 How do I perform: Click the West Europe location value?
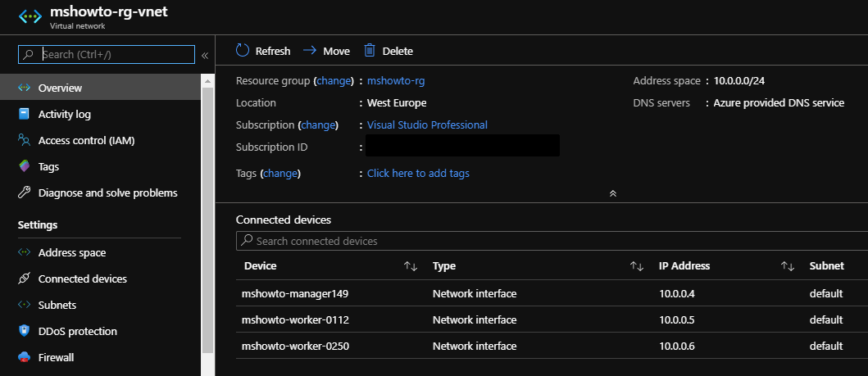397,103
